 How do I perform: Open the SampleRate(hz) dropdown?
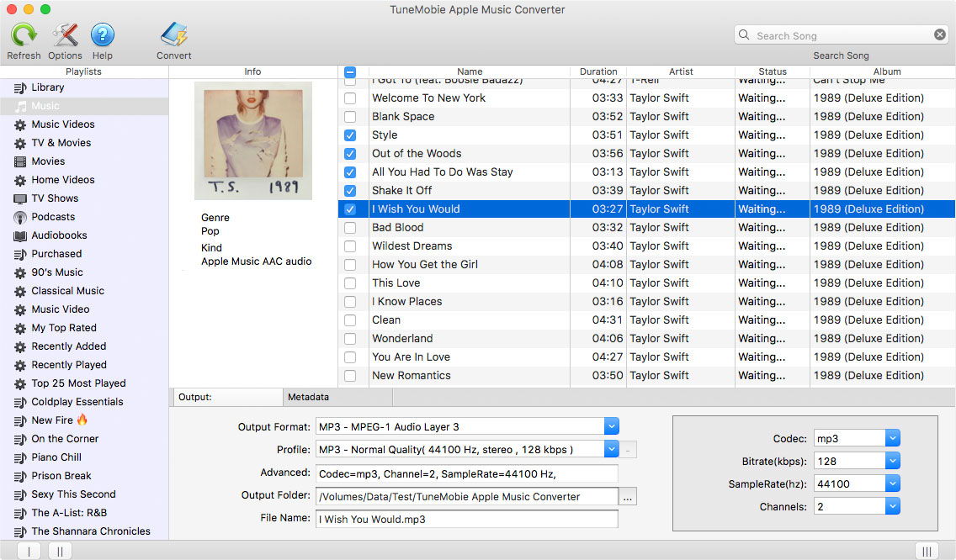(893, 483)
